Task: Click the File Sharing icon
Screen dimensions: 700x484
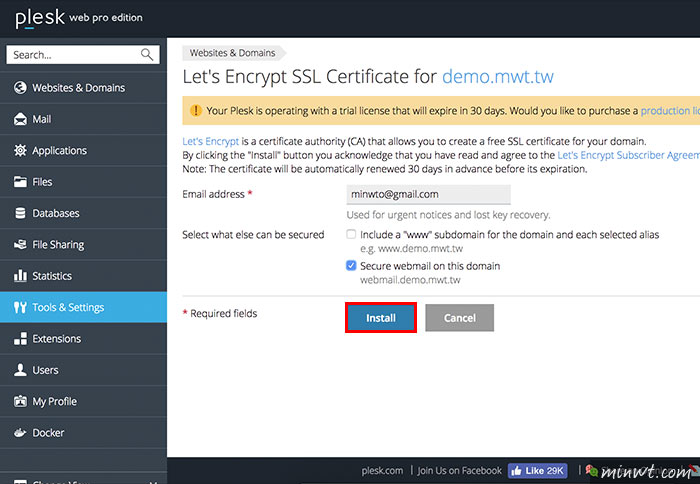Action: tap(20, 245)
